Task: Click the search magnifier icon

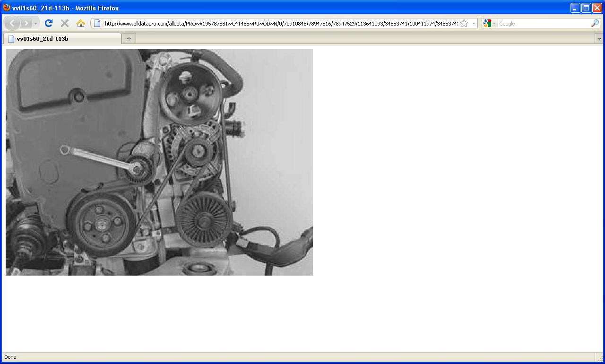Action: click(595, 23)
